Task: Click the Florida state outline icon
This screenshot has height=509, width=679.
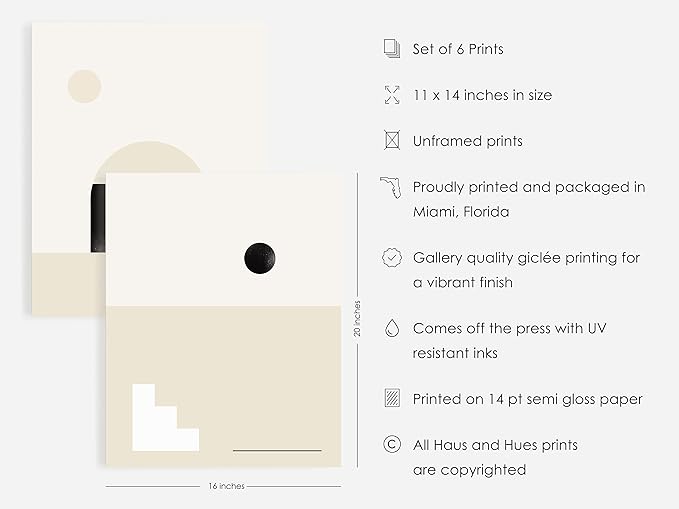Action: pos(390,187)
